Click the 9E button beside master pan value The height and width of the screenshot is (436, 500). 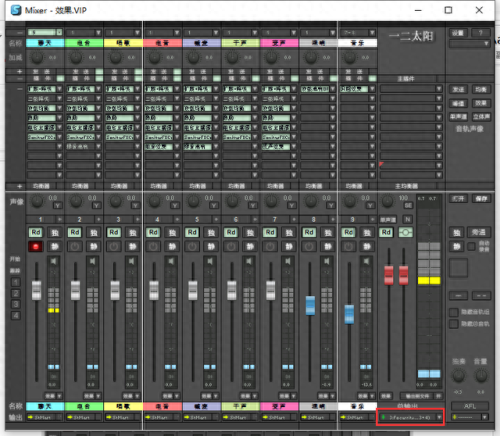coord(408,206)
